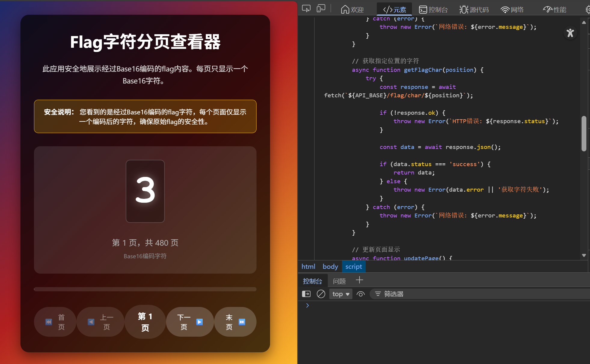The width and height of the screenshot is (590, 364).
Task: Switch to the 控制台 tab in the top bar
Action: tap(433, 10)
